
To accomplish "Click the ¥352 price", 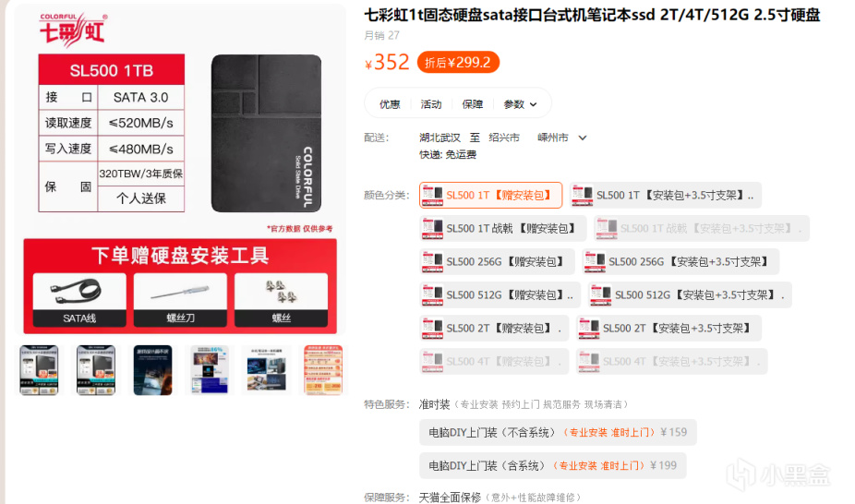I will [x=387, y=62].
